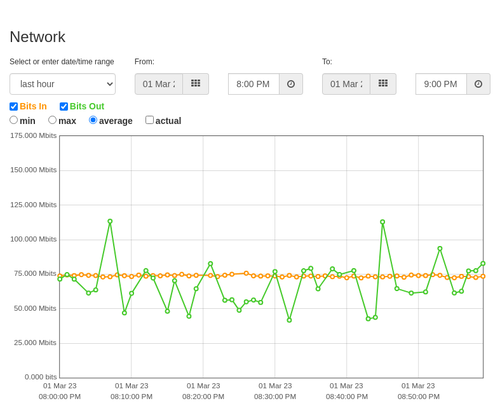Click the Bits Out peak point near 08:45 PM
The width and height of the screenshot is (500, 403).
(x=383, y=222)
